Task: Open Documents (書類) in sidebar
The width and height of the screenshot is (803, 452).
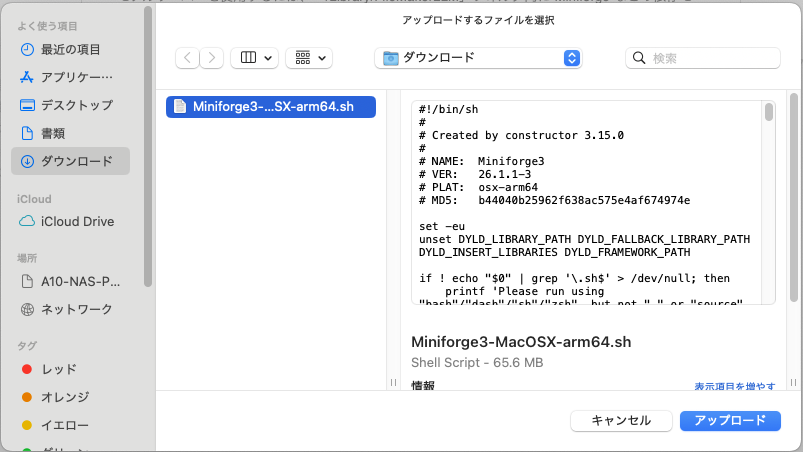Action: click(x=70, y=134)
